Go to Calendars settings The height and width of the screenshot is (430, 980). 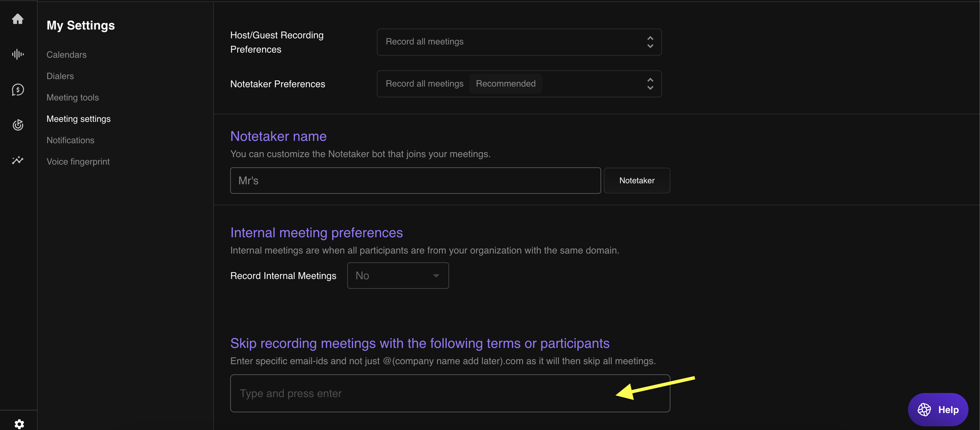[x=66, y=55]
